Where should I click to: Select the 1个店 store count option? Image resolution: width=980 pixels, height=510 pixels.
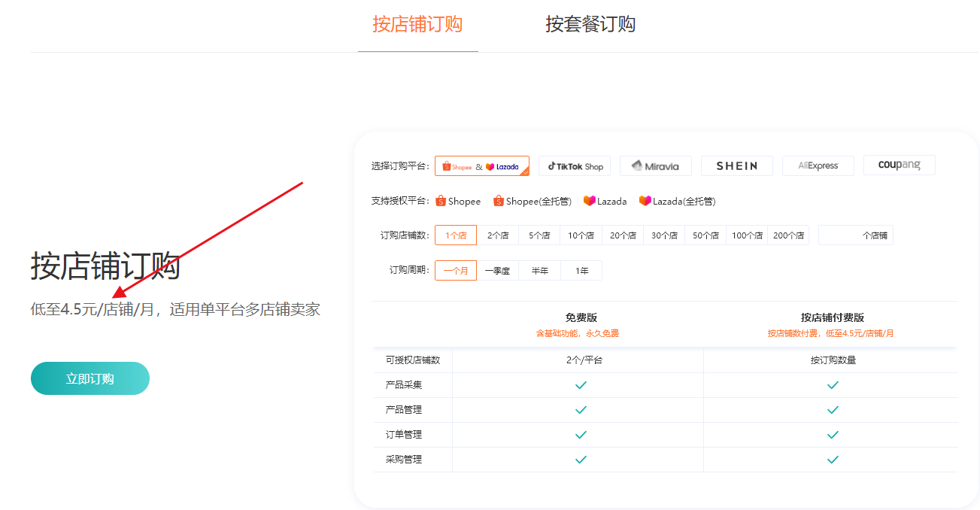(x=456, y=235)
